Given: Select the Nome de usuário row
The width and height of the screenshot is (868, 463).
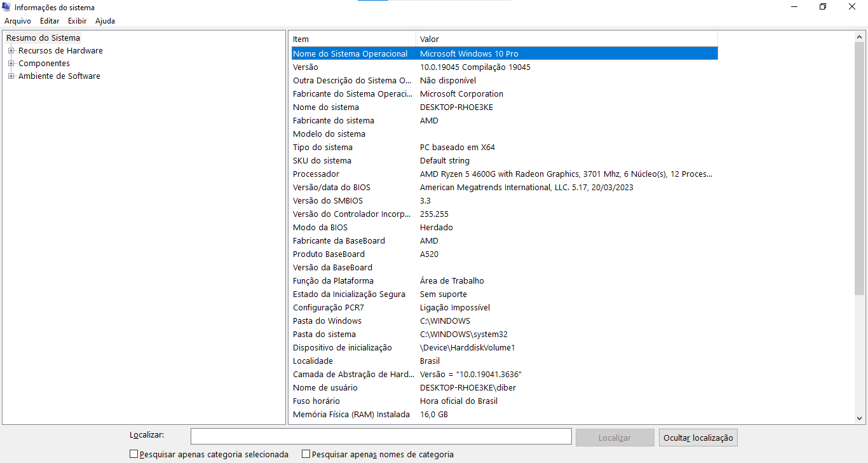Looking at the screenshot, I should click(x=504, y=388).
